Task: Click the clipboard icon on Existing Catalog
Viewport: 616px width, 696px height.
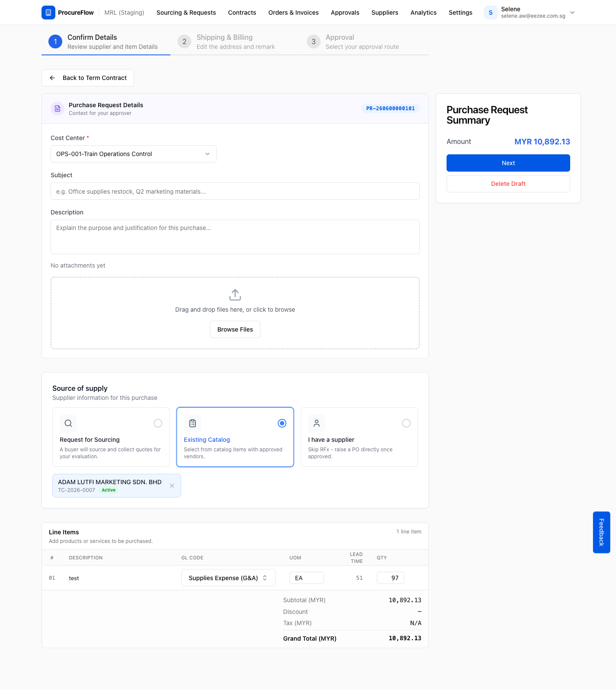Action: (192, 423)
